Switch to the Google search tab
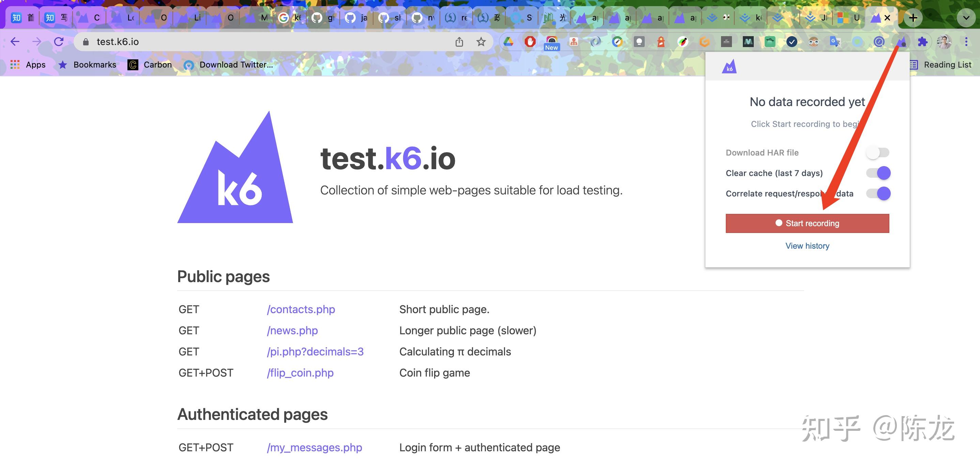The width and height of the screenshot is (980, 468). (x=289, y=17)
